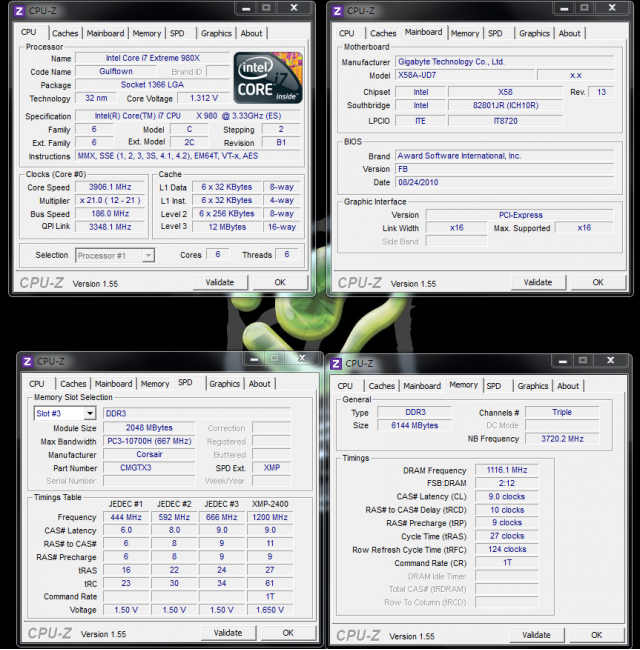The height and width of the screenshot is (650, 640).
Task: Click Validate in the SPD window
Action: [228, 633]
